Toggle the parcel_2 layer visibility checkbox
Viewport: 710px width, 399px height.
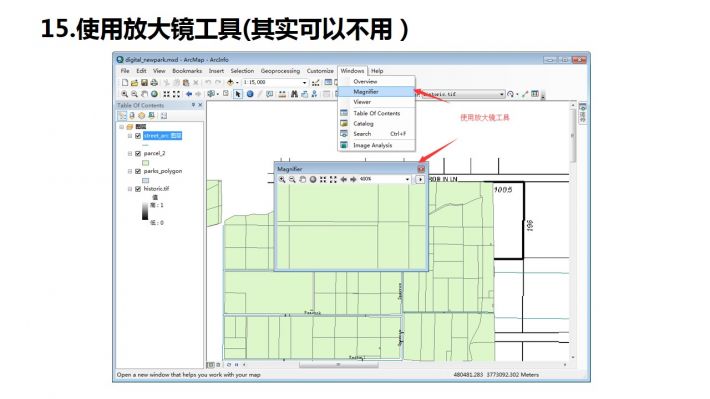pyautogui.click(x=138, y=154)
